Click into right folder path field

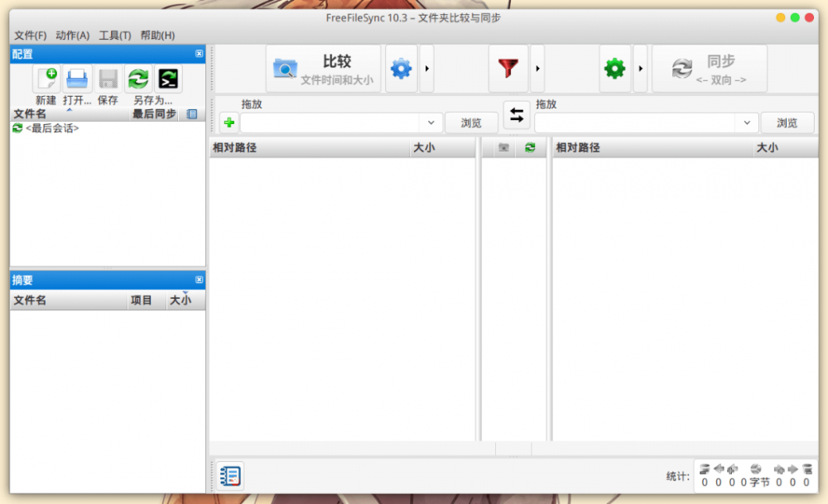point(636,122)
